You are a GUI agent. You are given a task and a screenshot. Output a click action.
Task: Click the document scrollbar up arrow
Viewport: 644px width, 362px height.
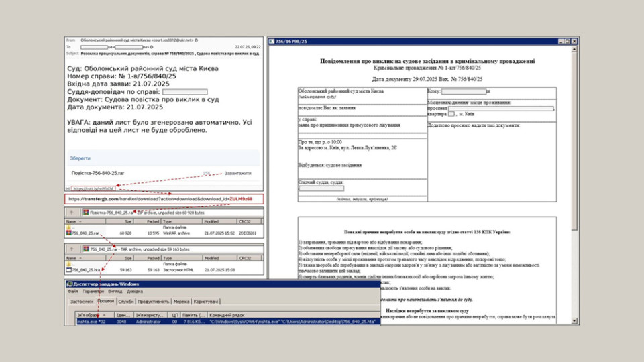(574, 49)
